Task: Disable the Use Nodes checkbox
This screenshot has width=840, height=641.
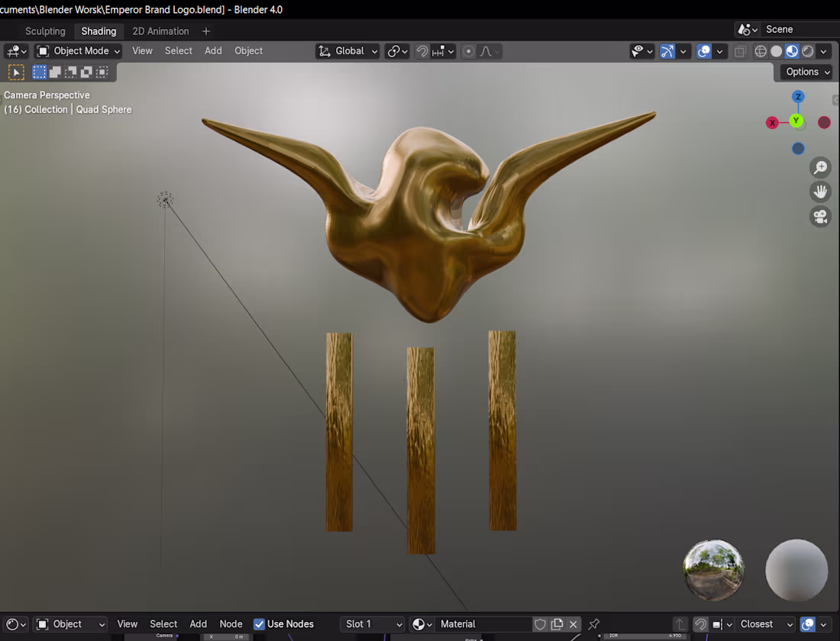Action: tap(260, 624)
